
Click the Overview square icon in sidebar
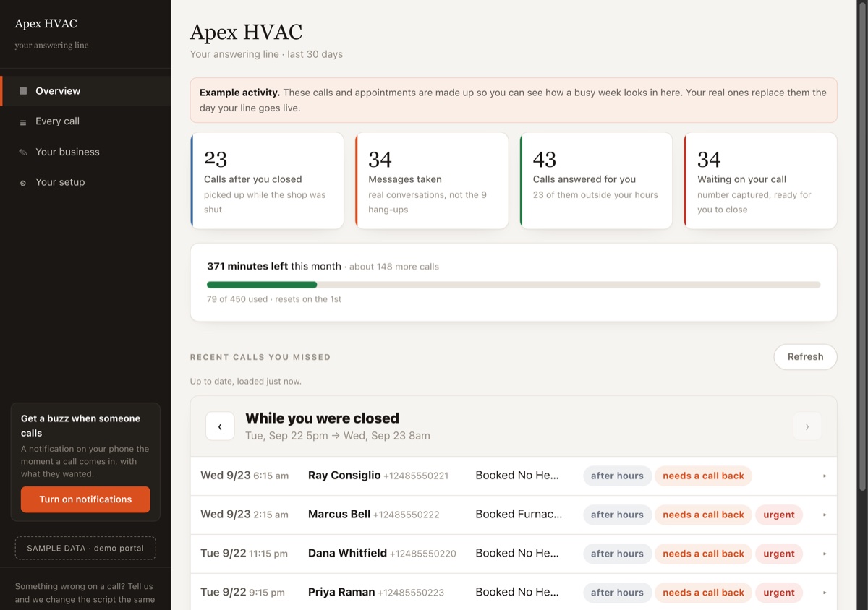pos(23,91)
